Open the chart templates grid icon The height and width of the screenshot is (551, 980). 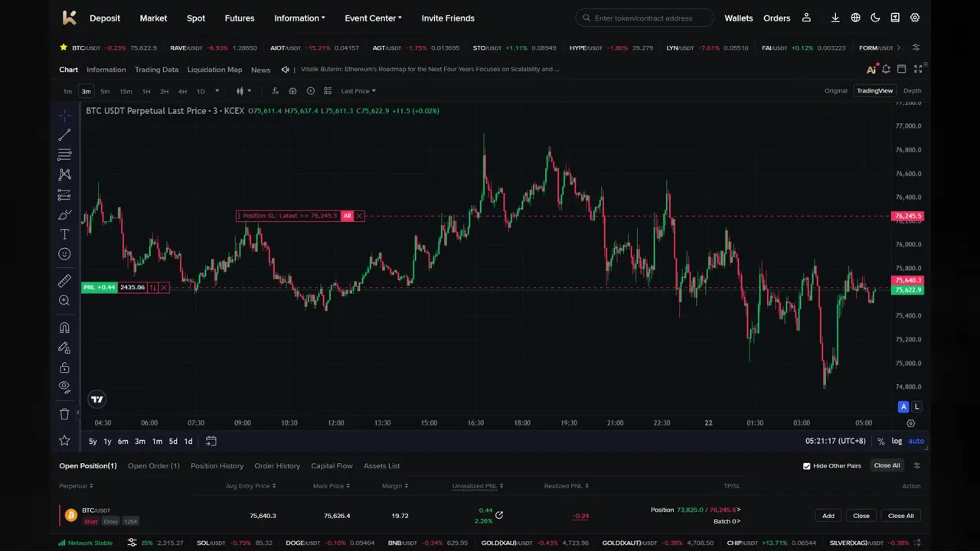pos(328,91)
